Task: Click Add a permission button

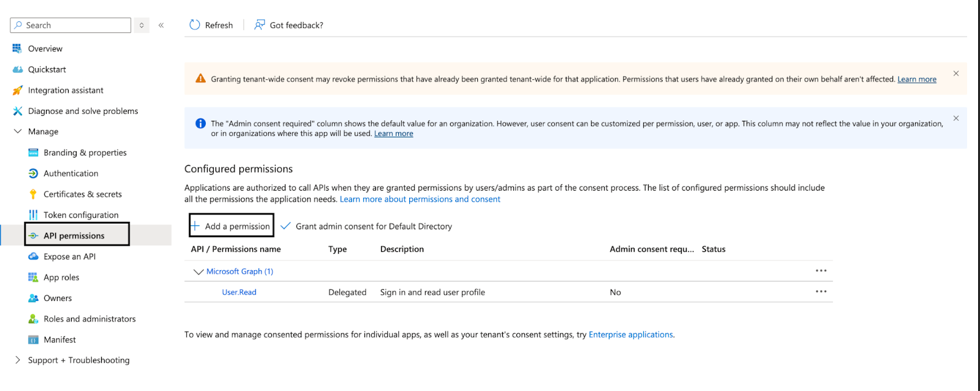Action: point(232,226)
